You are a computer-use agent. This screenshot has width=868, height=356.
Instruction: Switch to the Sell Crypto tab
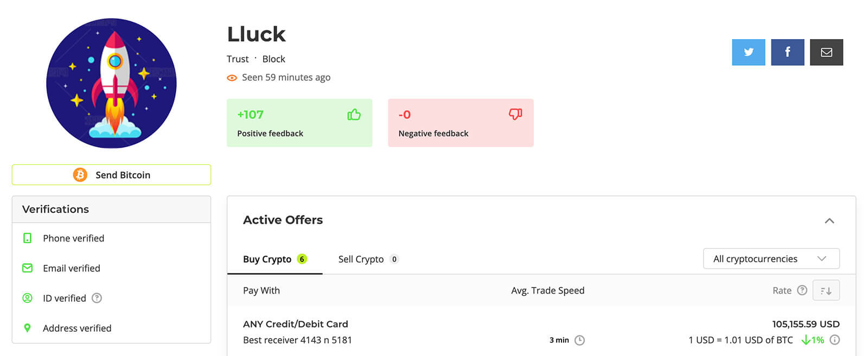(x=367, y=259)
